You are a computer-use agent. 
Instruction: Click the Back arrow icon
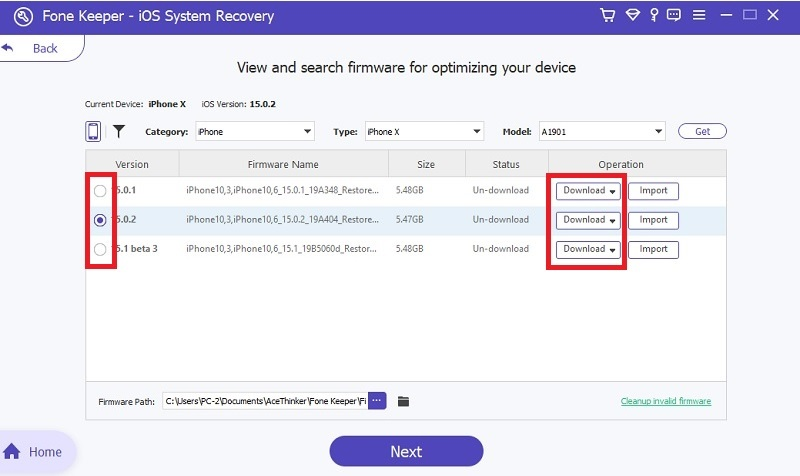[7, 48]
